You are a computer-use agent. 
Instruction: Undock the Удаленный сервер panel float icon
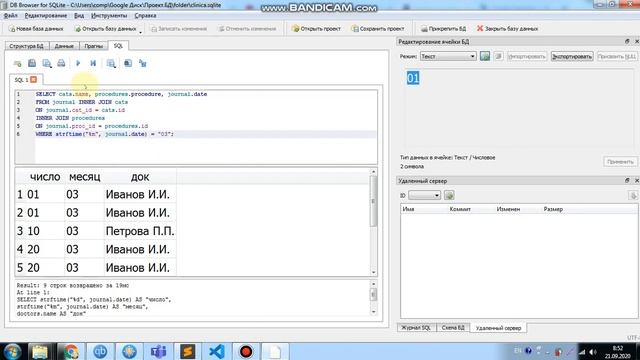coord(627,180)
